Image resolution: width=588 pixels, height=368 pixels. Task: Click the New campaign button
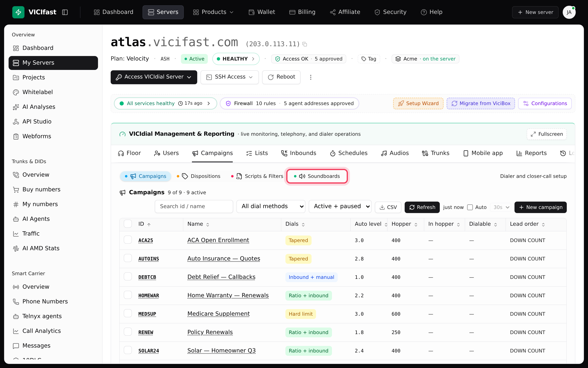(x=540, y=207)
